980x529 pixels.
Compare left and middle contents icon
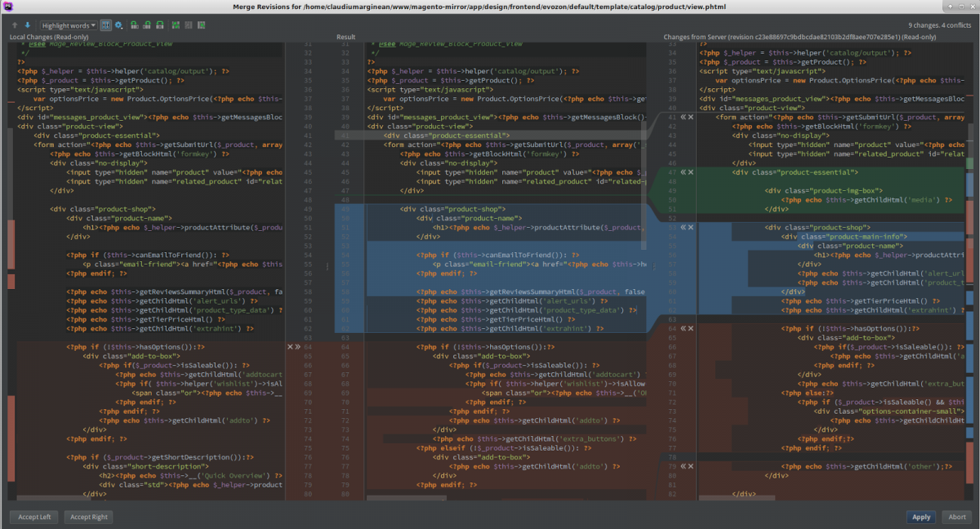tap(176, 25)
